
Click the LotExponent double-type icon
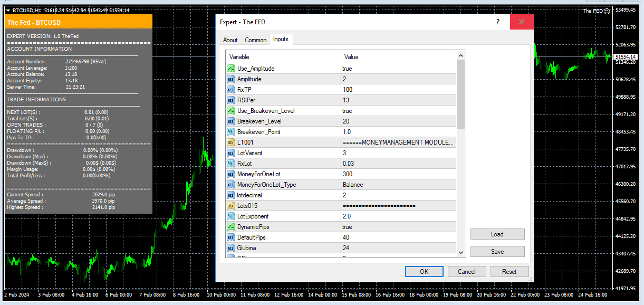tap(230, 216)
